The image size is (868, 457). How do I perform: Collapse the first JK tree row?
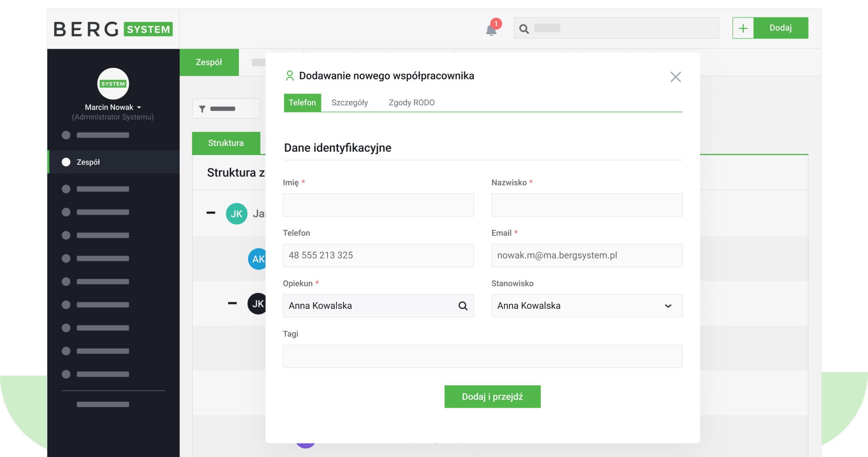coord(211,213)
